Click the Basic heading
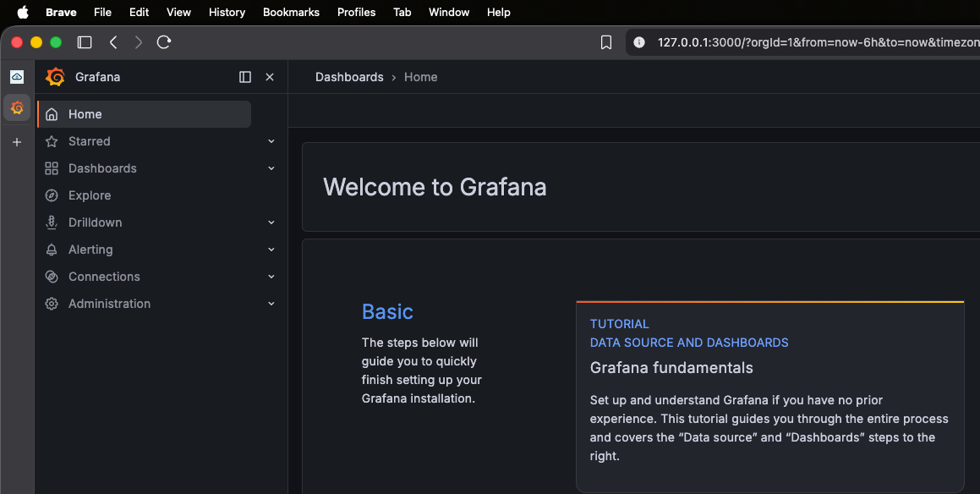 [x=387, y=311]
